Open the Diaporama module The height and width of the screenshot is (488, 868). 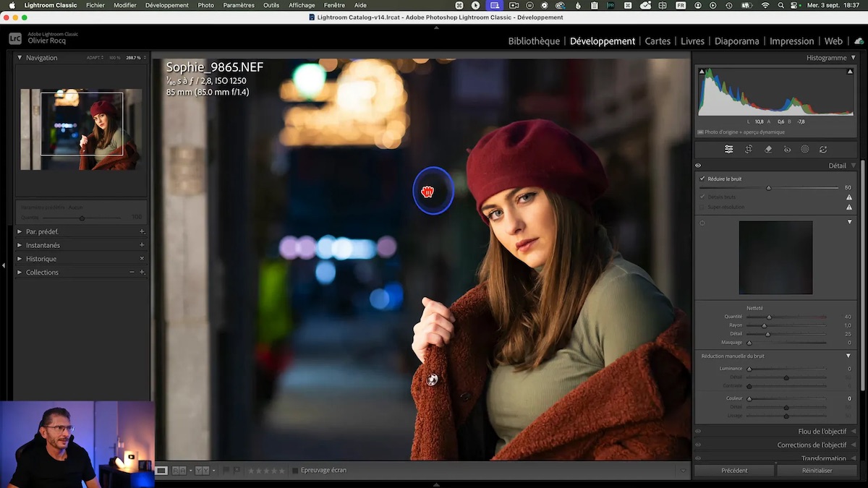[737, 41]
